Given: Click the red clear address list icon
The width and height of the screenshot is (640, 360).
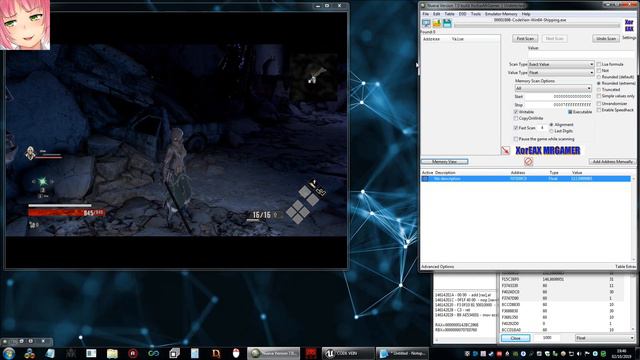Looking at the screenshot, I should 528,162.
